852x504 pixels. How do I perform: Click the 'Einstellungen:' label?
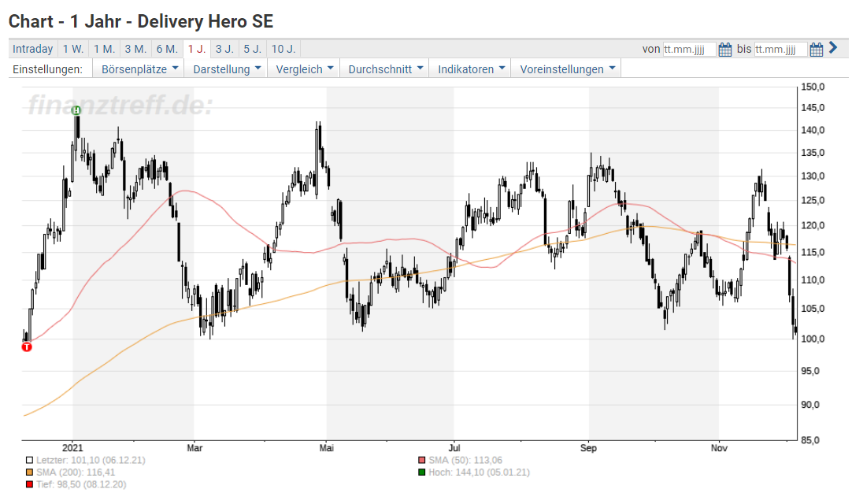[x=48, y=69]
